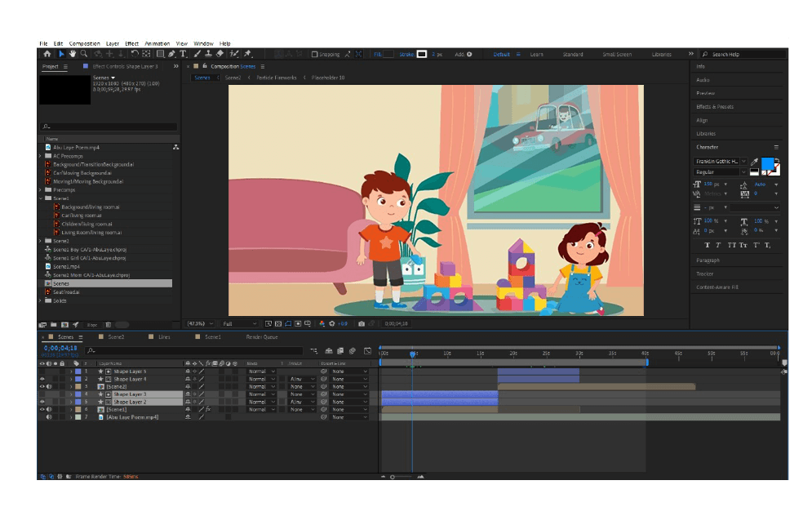Open the Composition menu
The width and height of the screenshot is (812, 525).
[84, 43]
